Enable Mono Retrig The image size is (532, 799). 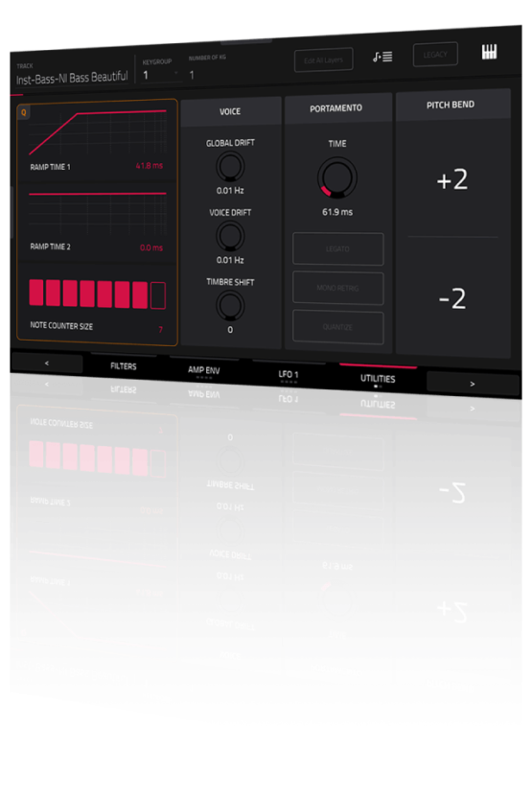(x=338, y=288)
